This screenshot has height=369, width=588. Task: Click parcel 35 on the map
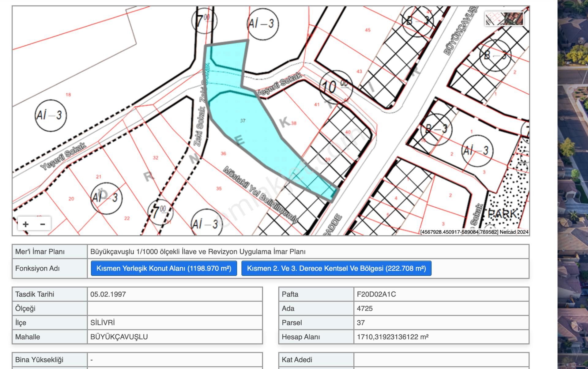coord(219,189)
